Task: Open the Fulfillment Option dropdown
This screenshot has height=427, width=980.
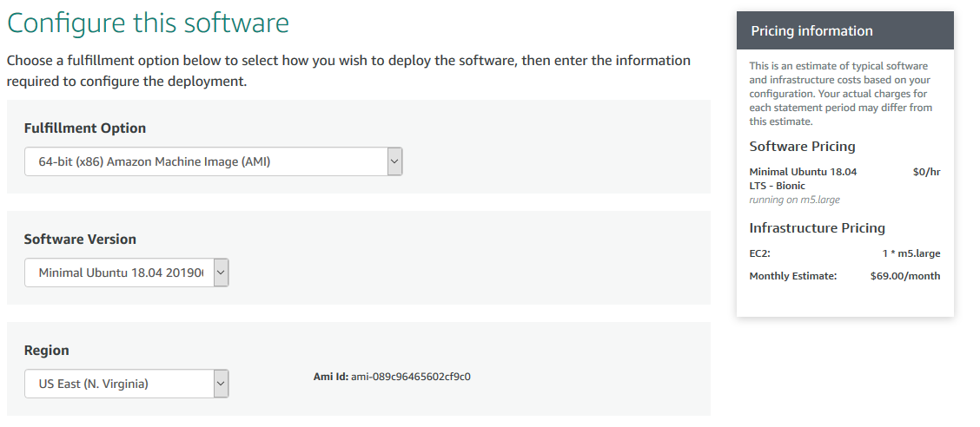Action: (x=213, y=161)
